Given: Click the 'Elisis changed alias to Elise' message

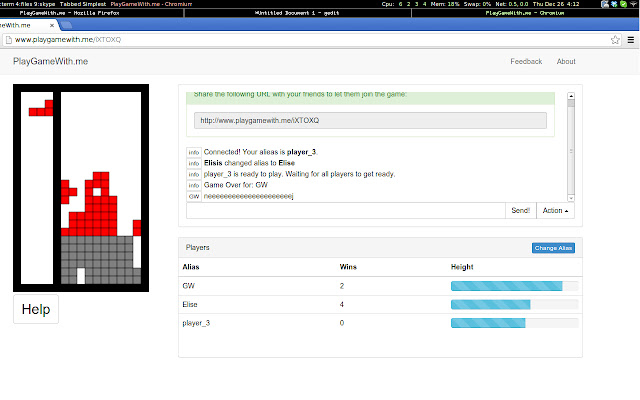Looking at the screenshot, I should click(x=249, y=163).
